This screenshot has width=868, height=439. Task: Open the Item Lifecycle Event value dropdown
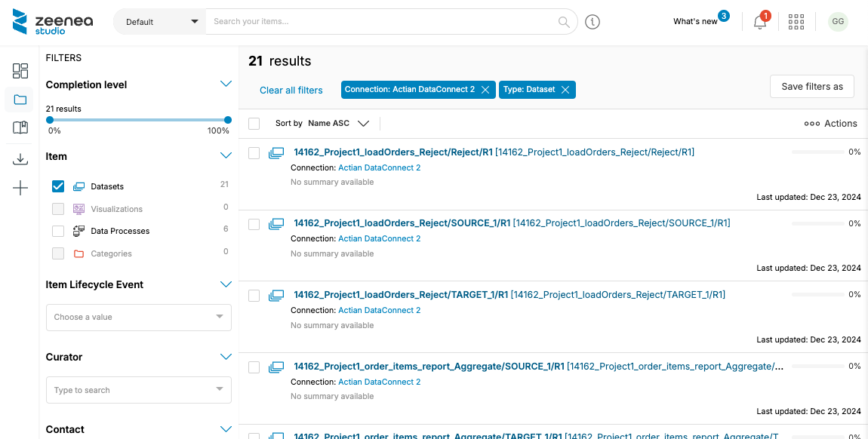pyautogui.click(x=139, y=317)
